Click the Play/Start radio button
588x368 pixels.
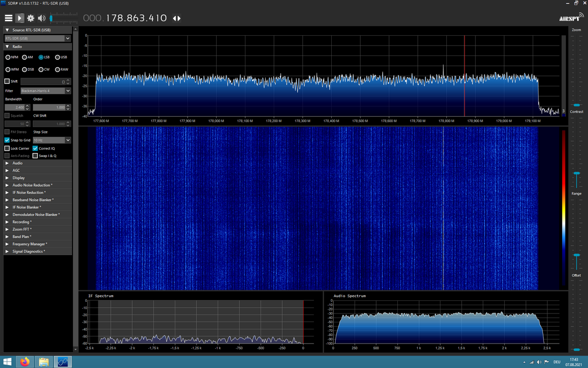pyautogui.click(x=20, y=18)
